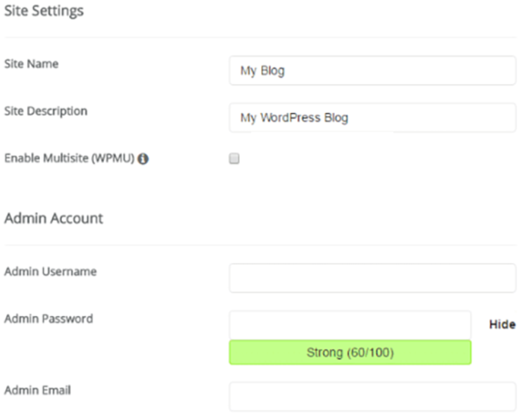522x420 pixels.
Task: Select the Admin Email input box
Action: [372, 397]
